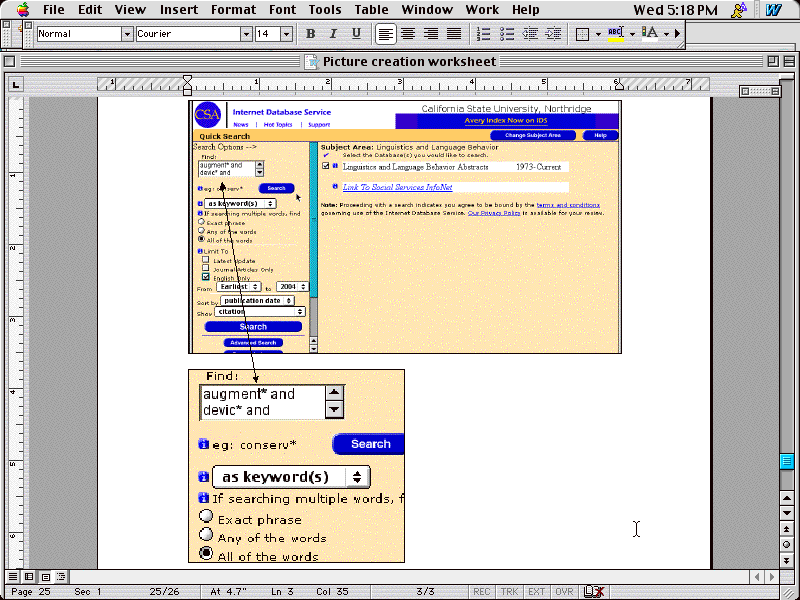Jump to next page with double down arrow
800x600 pixels.
coord(786,561)
